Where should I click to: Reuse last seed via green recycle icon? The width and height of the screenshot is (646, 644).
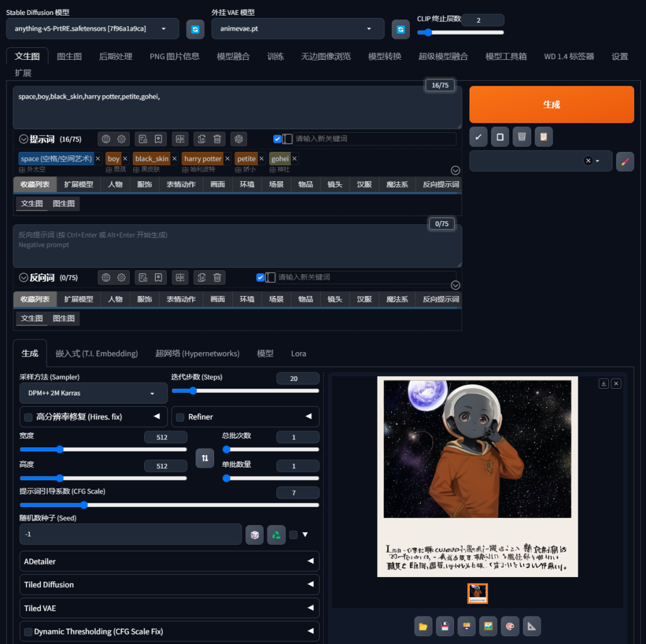(276, 534)
